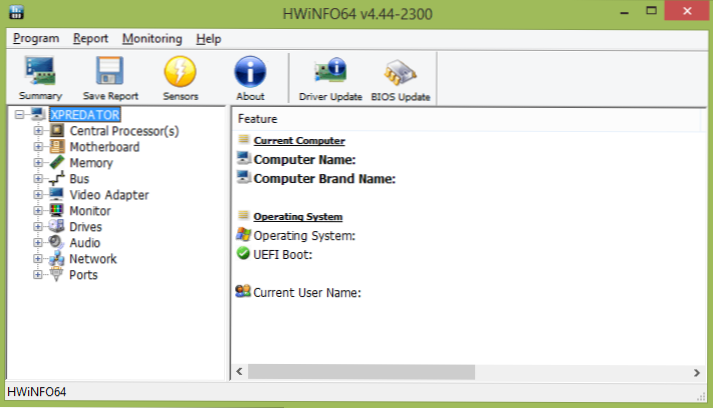The height and width of the screenshot is (408, 713).
Task: Click the users icon beside Current User Name
Action: coord(243,291)
